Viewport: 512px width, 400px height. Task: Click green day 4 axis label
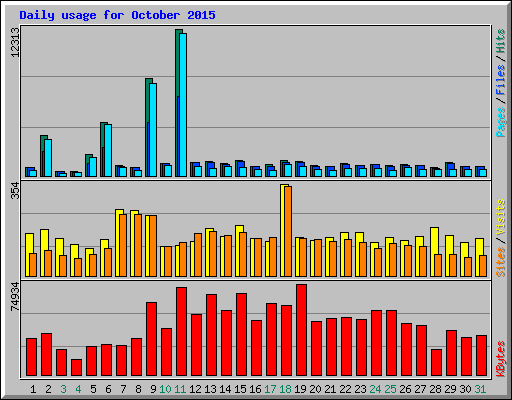click(x=78, y=389)
